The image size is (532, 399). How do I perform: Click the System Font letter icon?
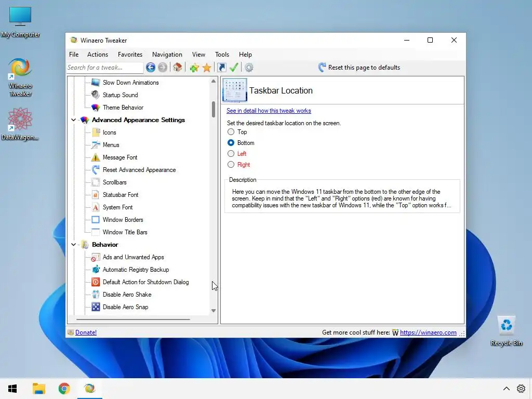point(96,207)
